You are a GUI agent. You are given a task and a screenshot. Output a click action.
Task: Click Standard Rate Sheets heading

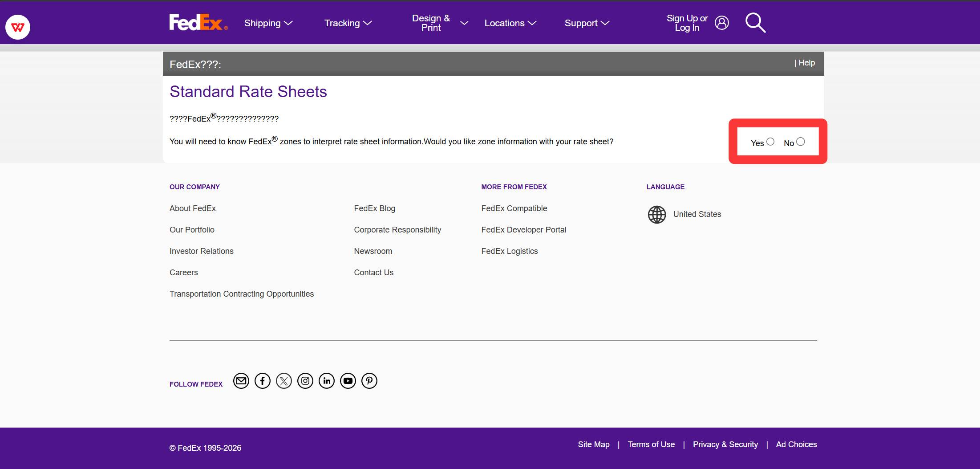tap(248, 91)
